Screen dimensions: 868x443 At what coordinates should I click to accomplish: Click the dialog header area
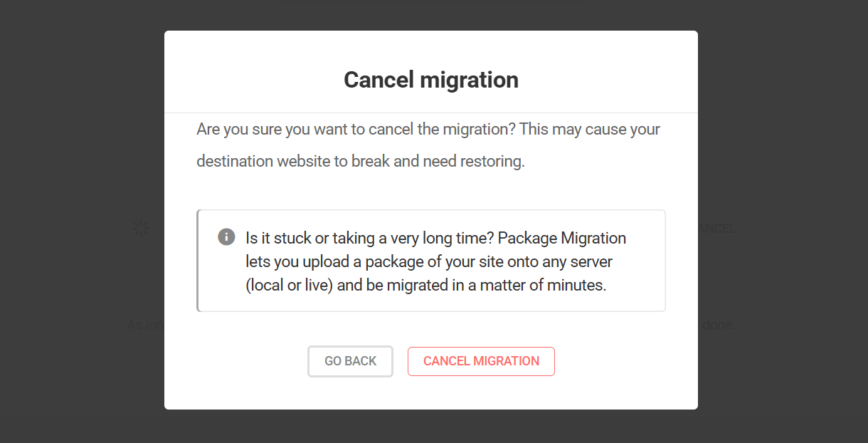click(x=430, y=71)
